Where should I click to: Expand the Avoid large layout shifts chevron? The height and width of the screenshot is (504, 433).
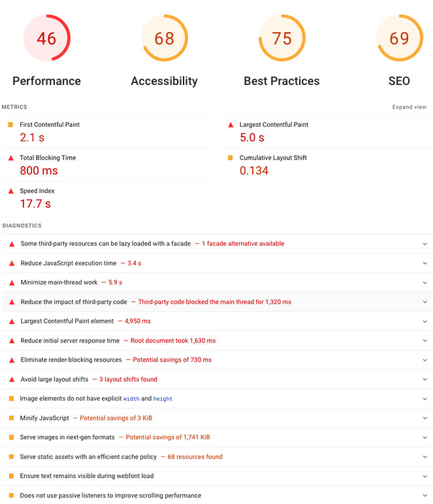(x=425, y=380)
